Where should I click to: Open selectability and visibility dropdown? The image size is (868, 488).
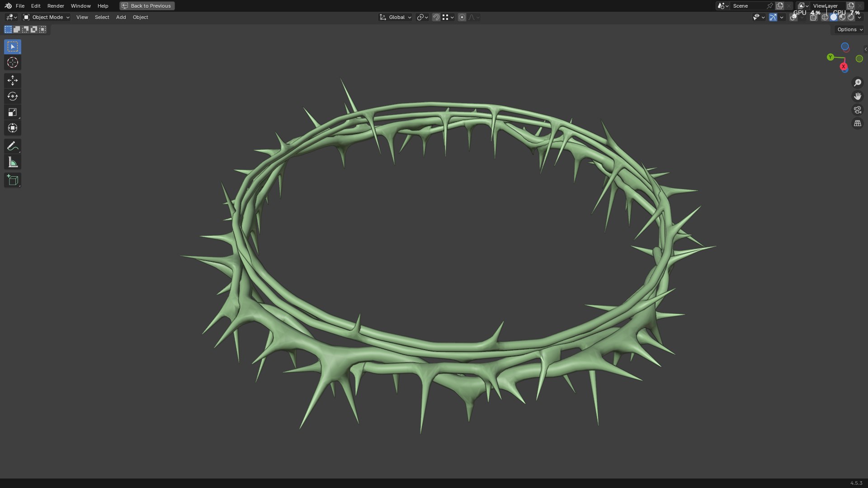tap(759, 17)
